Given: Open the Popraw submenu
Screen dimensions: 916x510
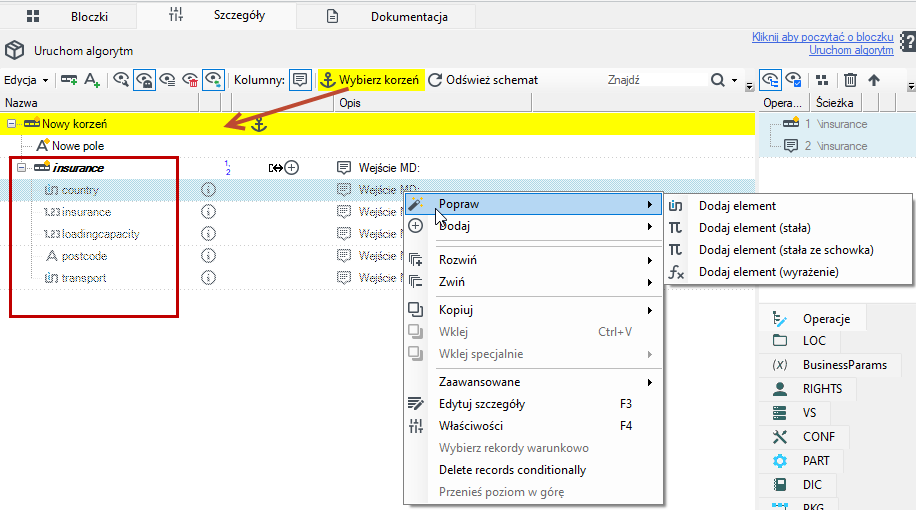Looking at the screenshot, I should point(533,204).
